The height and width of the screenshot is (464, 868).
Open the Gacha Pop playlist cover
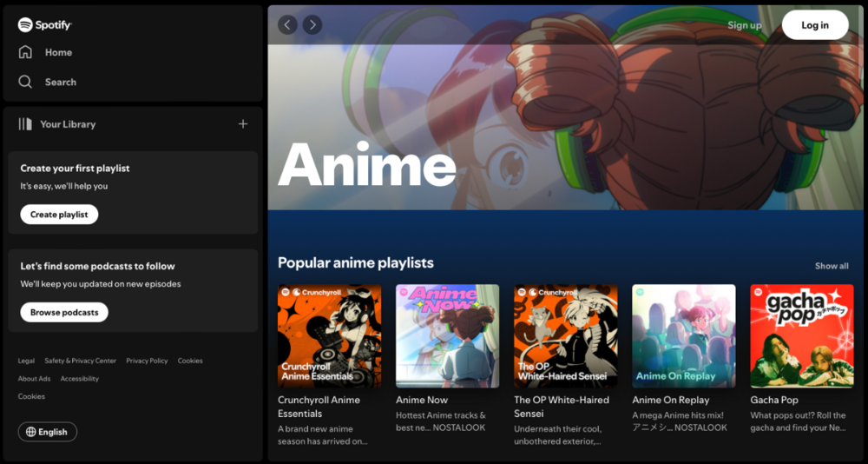tap(801, 335)
